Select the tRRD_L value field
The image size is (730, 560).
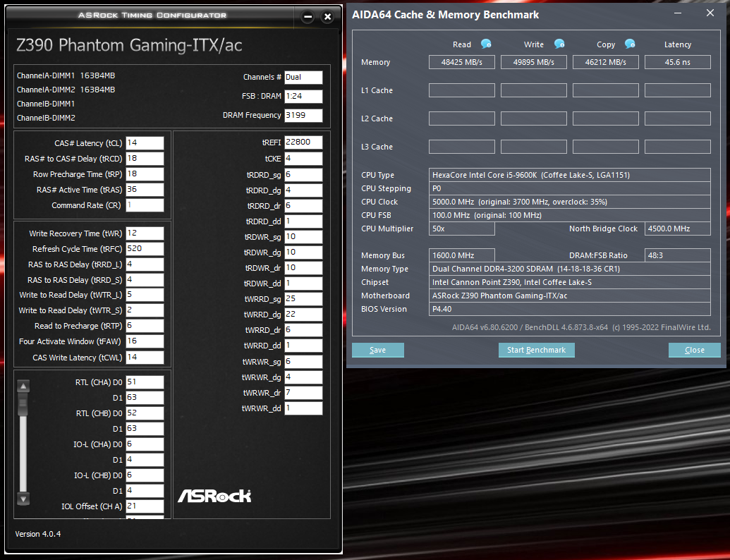[145, 264]
